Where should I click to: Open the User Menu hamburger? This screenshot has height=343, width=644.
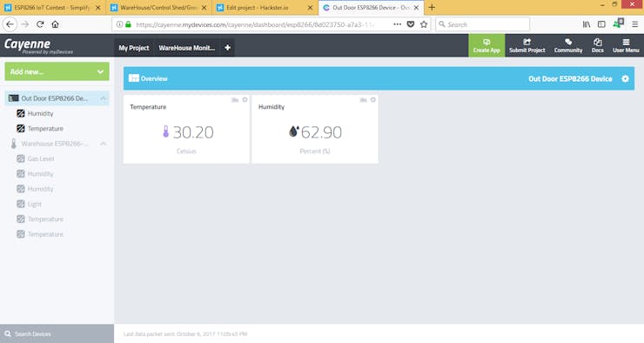point(626,42)
